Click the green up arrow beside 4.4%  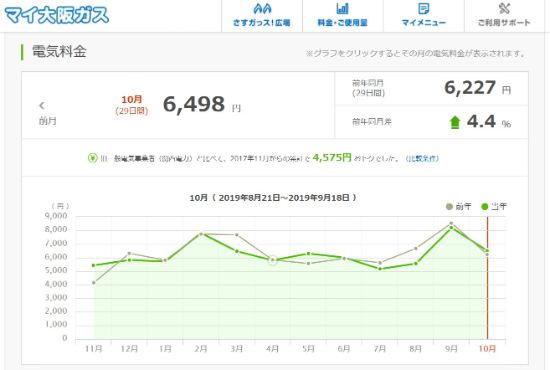[455, 122]
